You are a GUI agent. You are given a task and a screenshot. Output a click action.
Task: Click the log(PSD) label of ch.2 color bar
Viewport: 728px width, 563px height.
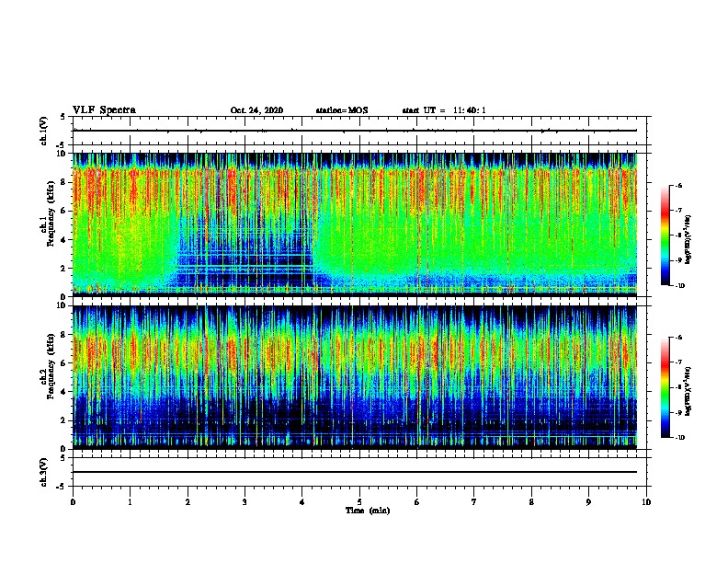click(688, 392)
